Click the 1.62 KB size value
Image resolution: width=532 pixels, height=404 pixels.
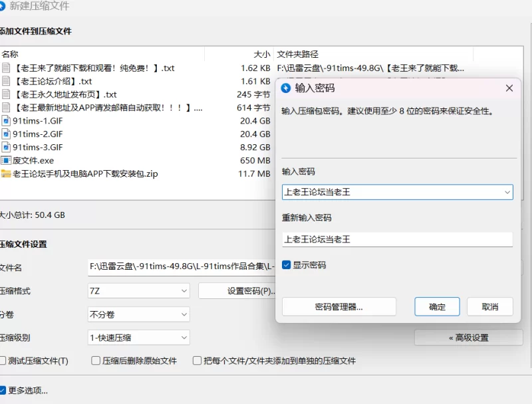pyautogui.click(x=255, y=68)
